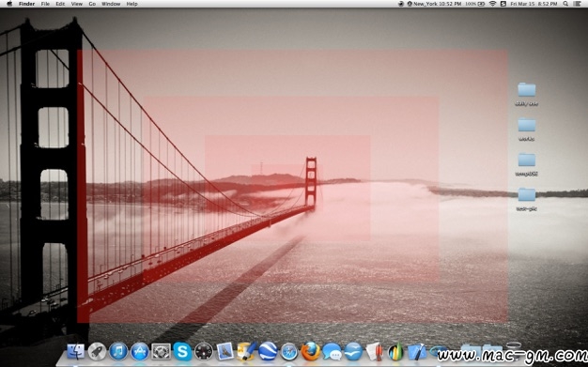Open the Wi-Fi status menu
Screen dimensions: 588x367
[x=493, y=4]
